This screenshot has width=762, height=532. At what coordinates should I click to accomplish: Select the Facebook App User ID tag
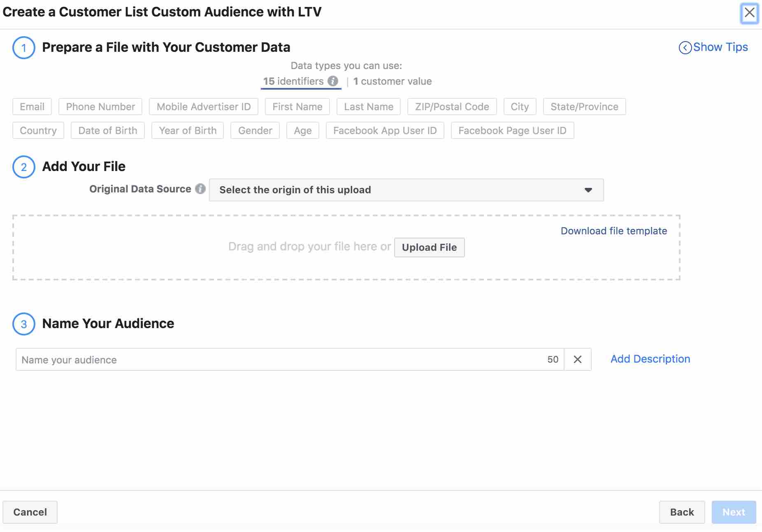pyautogui.click(x=385, y=130)
